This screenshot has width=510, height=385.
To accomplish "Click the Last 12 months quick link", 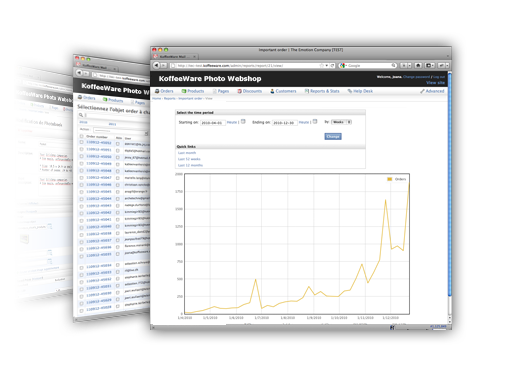I will click(190, 165).
